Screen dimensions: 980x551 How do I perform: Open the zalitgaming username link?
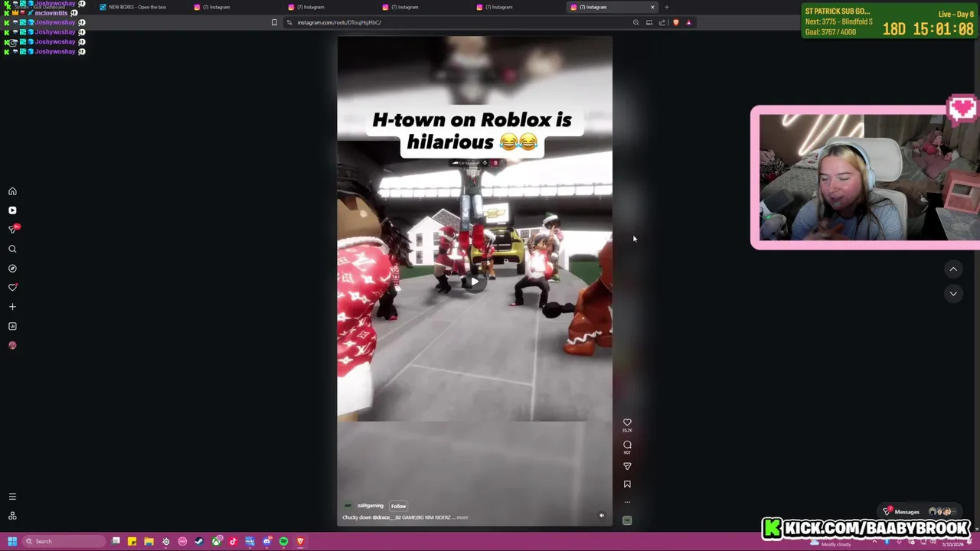click(x=371, y=506)
